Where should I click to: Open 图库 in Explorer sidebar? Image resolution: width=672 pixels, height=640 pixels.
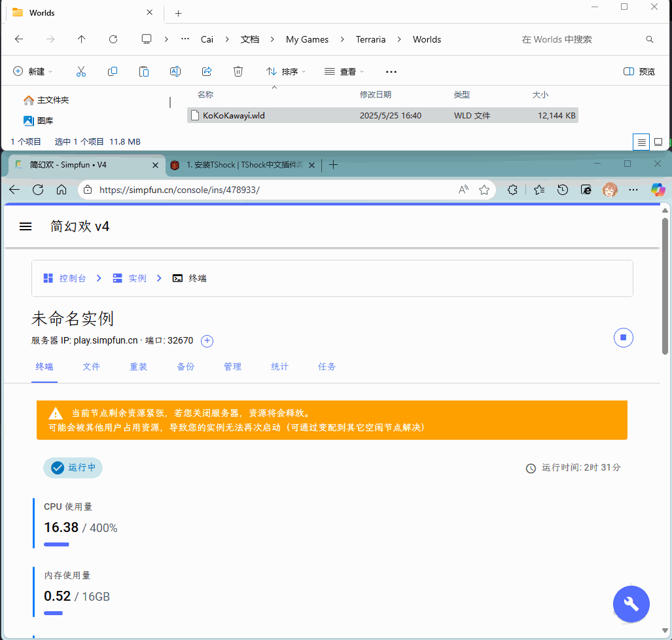point(39,121)
